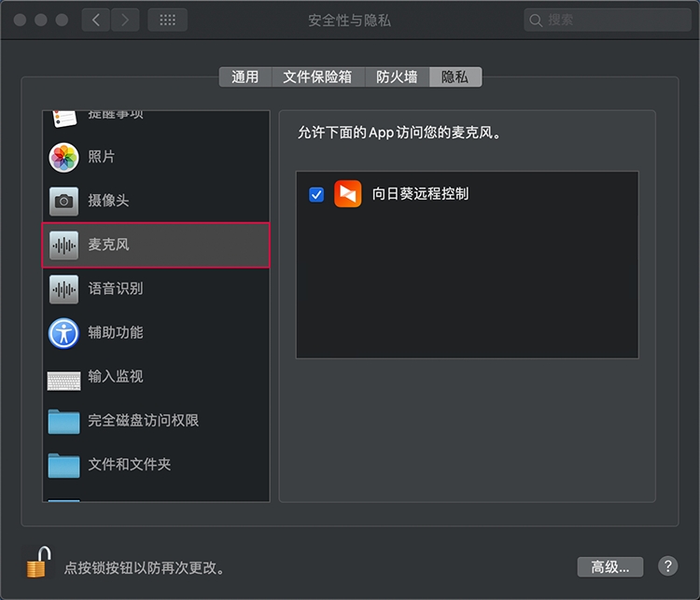Screen dimensions: 700x600
Task: Show all preferences with the grid button
Action: pyautogui.click(x=167, y=20)
